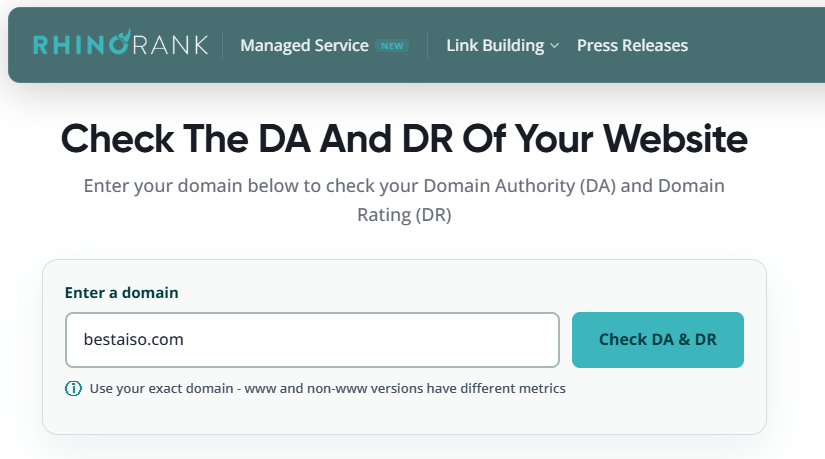The height and width of the screenshot is (459, 825).
Task: Focus the domain input containing bestaiso.com
Action: [312, 340]
